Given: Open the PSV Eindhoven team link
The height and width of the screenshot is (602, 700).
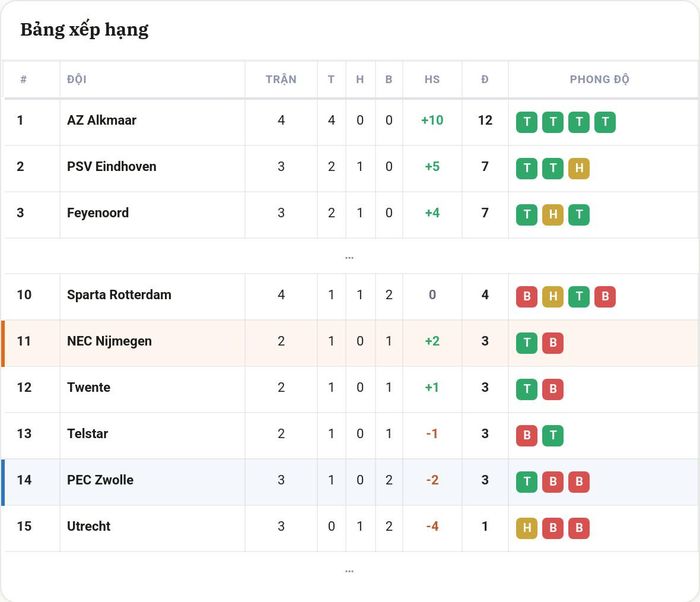Looking at the screenshot, I should [112, 167].
